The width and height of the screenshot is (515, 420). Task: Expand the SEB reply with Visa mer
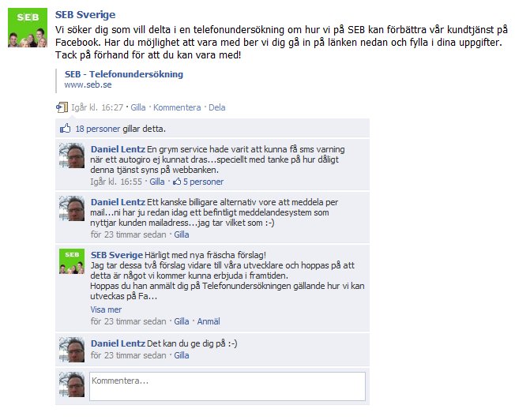pos(106,309)
